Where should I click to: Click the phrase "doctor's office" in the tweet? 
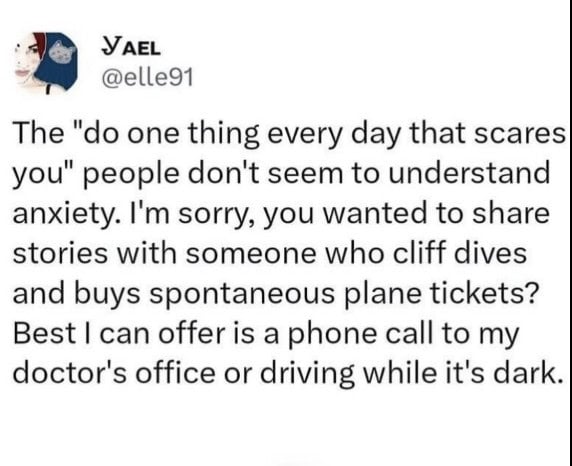[114, 372]
